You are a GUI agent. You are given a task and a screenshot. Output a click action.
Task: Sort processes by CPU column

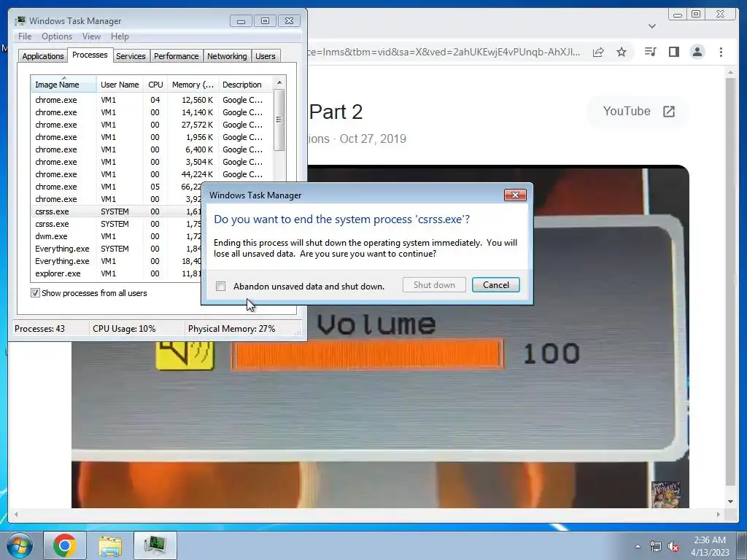pos(155,85)
